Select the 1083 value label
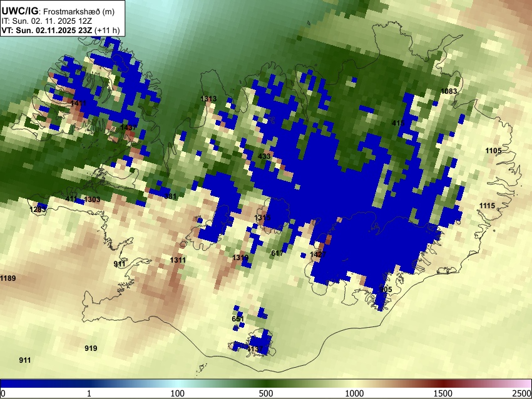The width and height of the screenshot is (532, 399). point(449,91)
